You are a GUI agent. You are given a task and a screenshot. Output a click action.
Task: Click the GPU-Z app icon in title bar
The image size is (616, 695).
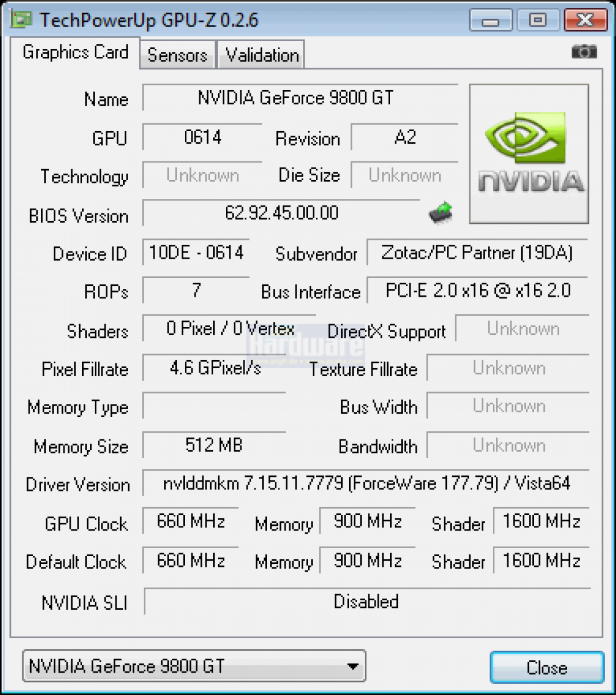(21, 19)
